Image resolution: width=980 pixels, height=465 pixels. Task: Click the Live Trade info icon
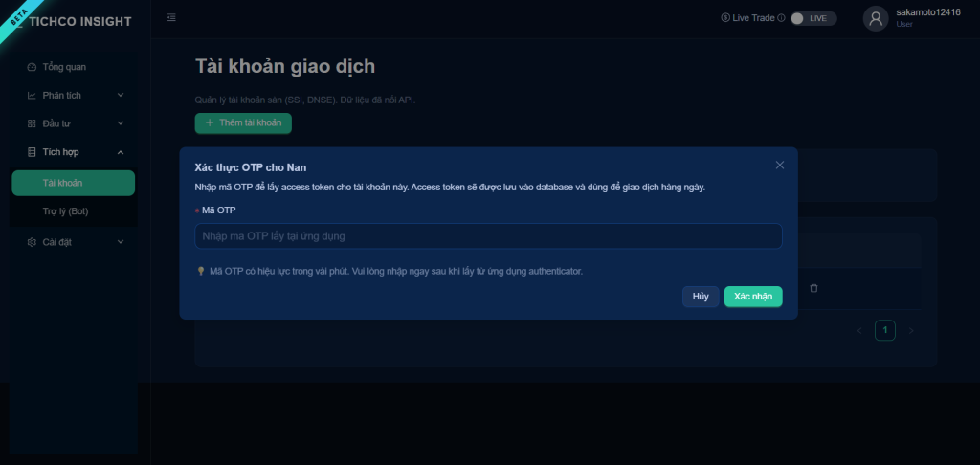tap(781, 18)
